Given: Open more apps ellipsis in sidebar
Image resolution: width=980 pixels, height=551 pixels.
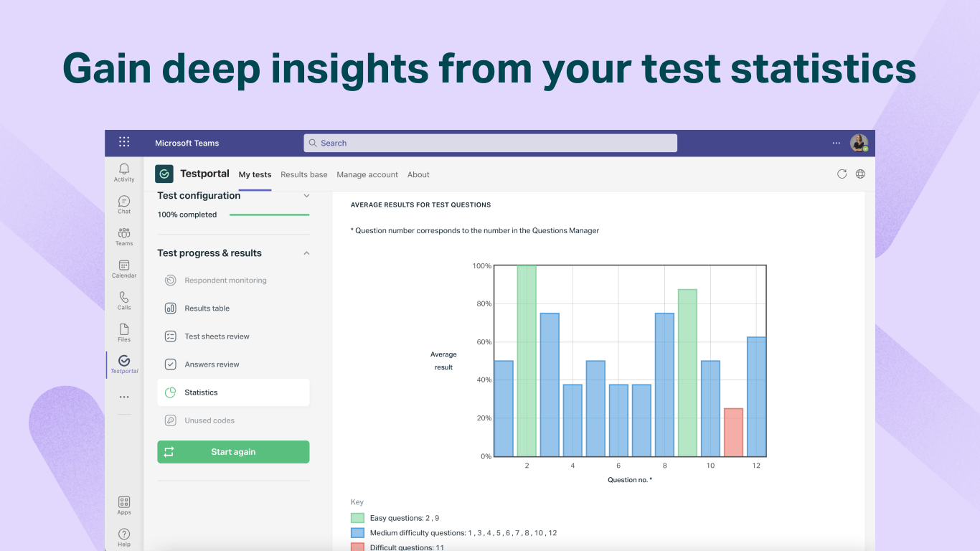Looking at the screenshot, I should click(124, 397).
